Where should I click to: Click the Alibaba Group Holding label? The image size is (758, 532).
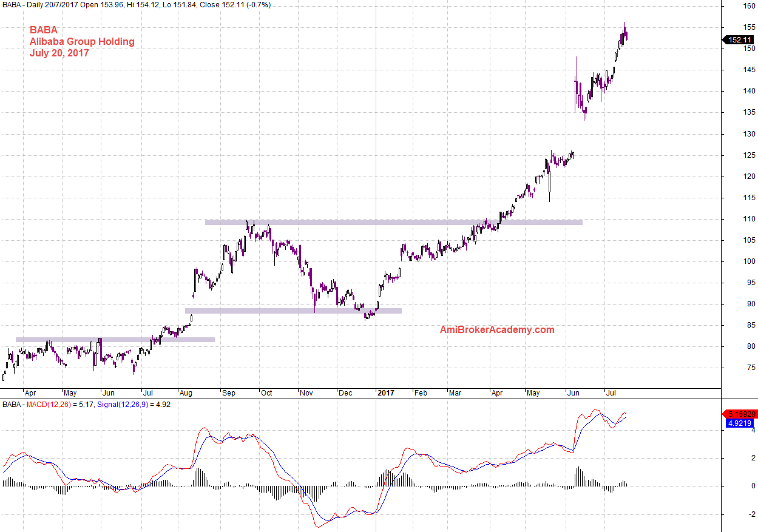(82, 42)
